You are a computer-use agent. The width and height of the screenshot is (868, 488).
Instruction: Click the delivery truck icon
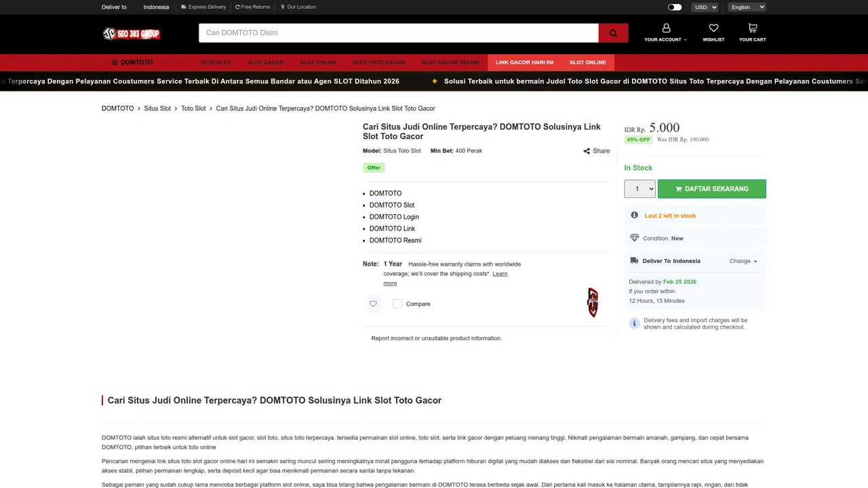634,261
